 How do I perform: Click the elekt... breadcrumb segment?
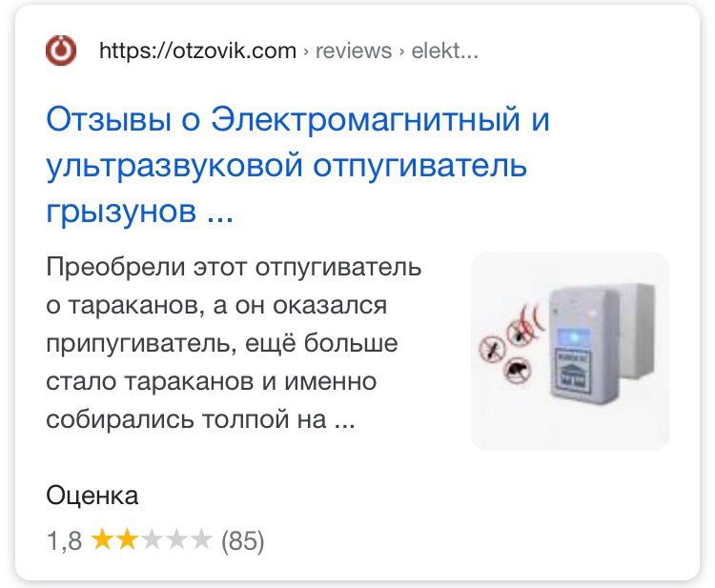coord(444,51)
